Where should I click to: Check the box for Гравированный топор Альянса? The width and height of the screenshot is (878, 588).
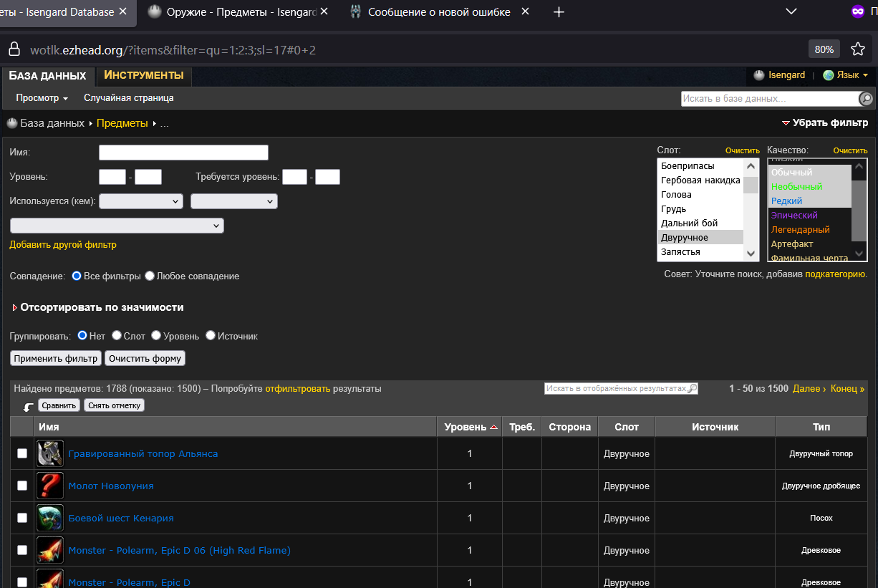22,453
